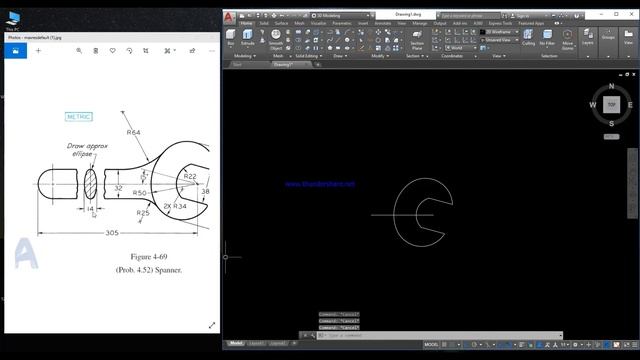Open the Annotate ribbon tab
This screenshot has width=640, height=360.
(x=382, y=23)
